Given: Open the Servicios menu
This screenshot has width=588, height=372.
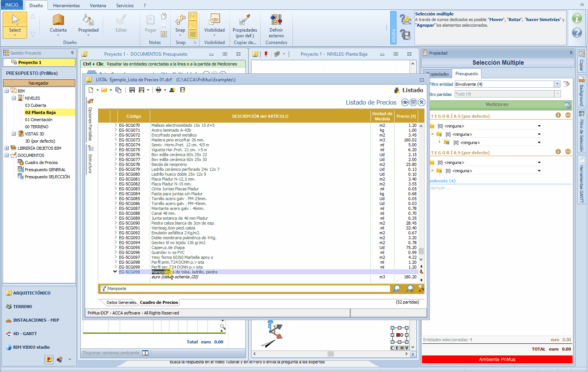Looking at the screenshot, I should [125, 6].
